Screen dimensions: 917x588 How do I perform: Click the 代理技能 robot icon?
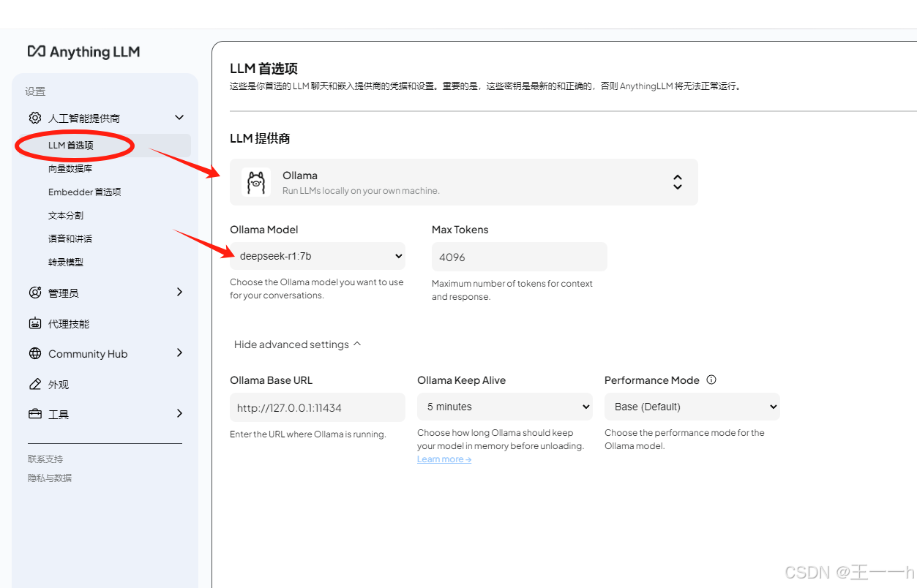click(34, 323)
